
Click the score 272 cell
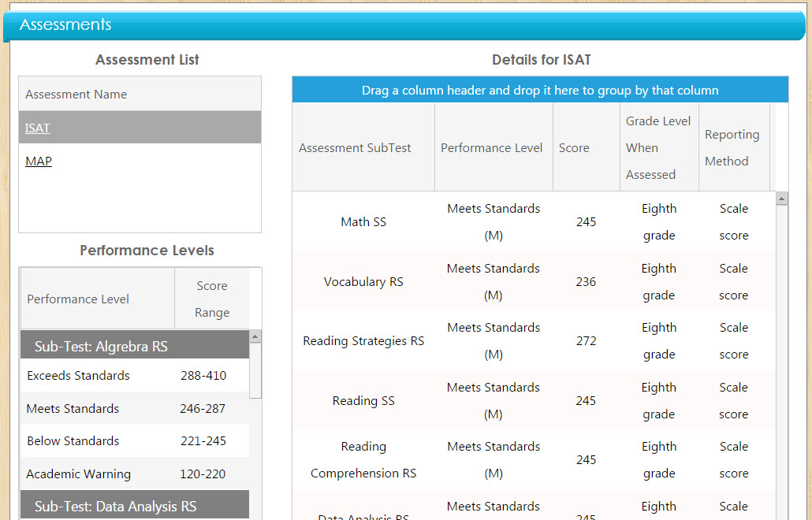[x=587, y=340]
